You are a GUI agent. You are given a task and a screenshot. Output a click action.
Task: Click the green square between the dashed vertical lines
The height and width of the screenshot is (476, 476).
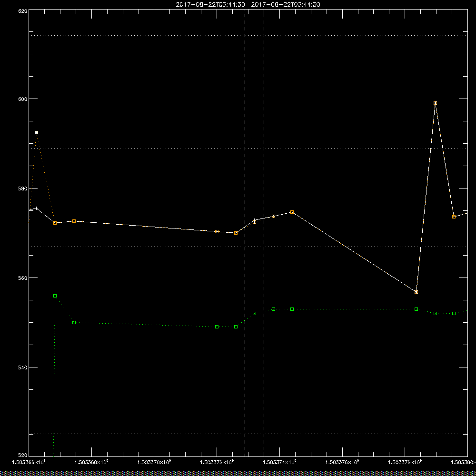tap(254, 313)
